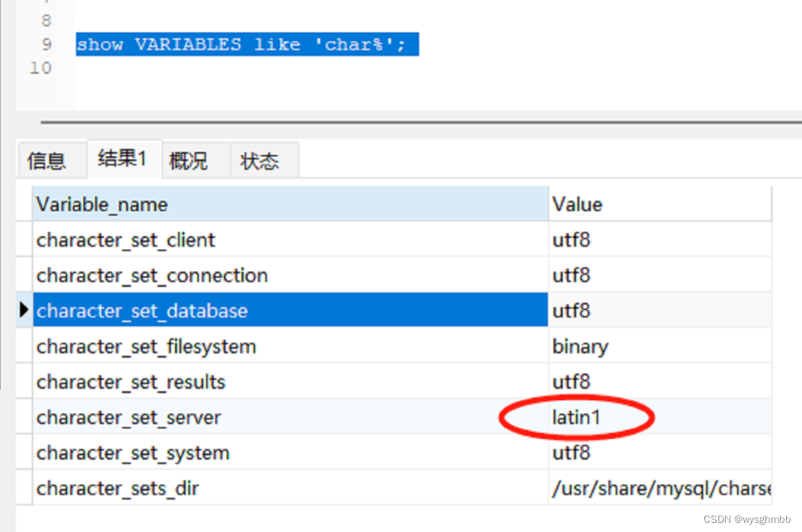Viewport: 802px width, 532px height.
Task: Click utf8 value of character_set_database
Action: [x=660, y=310]
